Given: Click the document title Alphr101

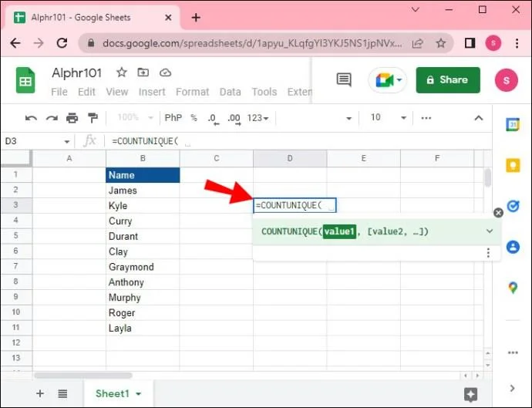Looking at the screenshot, I should pyautogui.click(x=76, y=72).
